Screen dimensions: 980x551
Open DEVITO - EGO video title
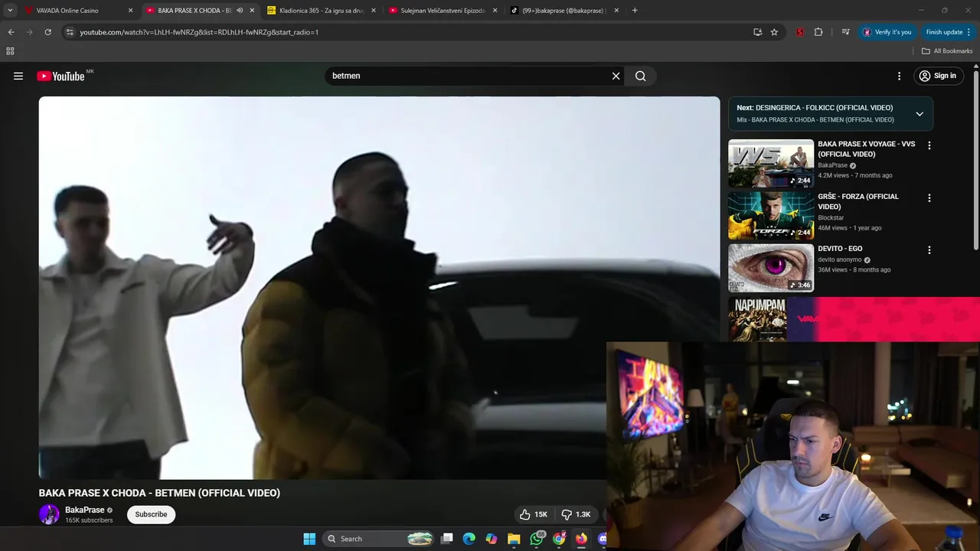840,249
